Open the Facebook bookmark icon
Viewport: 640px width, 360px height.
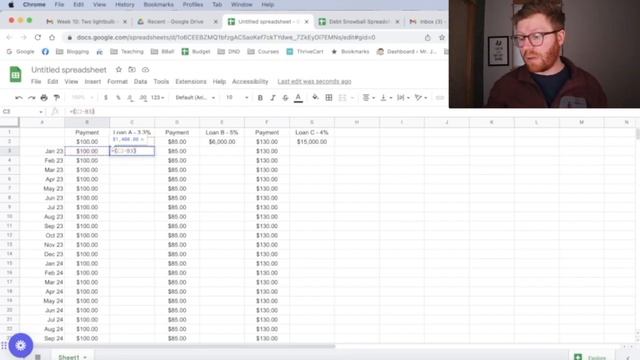pos(45,51)
